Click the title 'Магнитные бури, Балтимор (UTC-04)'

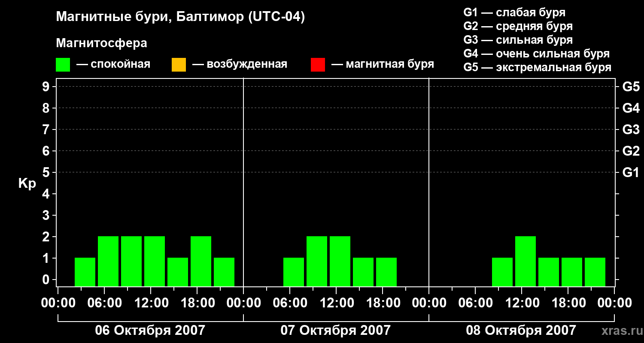(x=180, y=17)
